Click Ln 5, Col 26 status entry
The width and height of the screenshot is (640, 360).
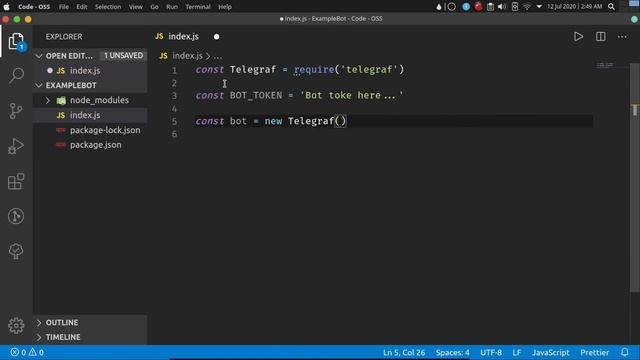coord(404,352)
